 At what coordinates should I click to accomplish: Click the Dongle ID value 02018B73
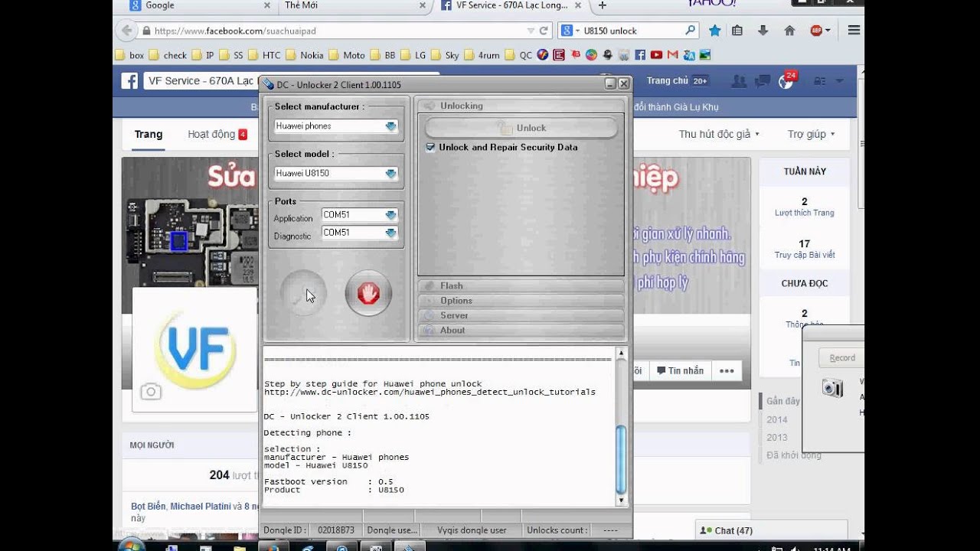[336, 530]
